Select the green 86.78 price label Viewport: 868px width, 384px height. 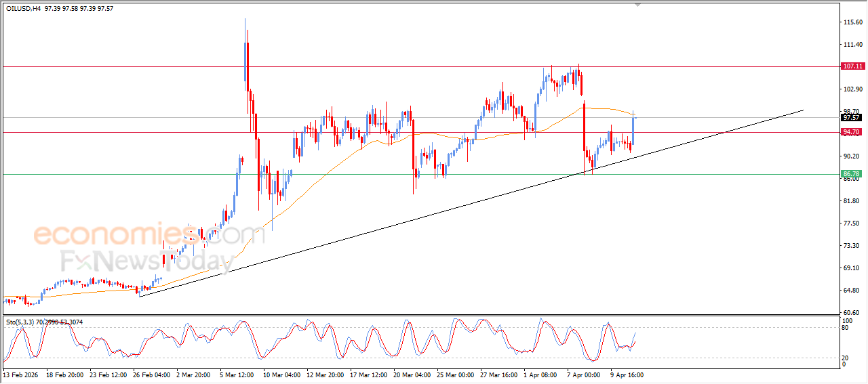pos(852,174)
